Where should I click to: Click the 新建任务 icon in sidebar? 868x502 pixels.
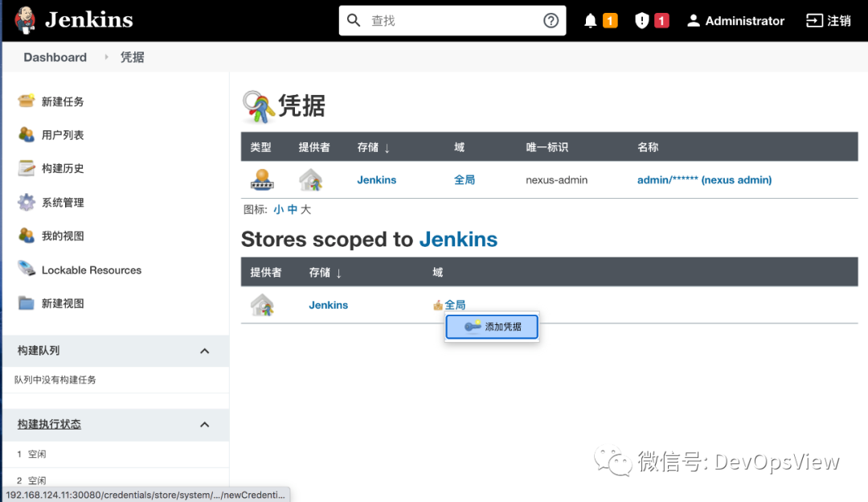pos(26,101)
